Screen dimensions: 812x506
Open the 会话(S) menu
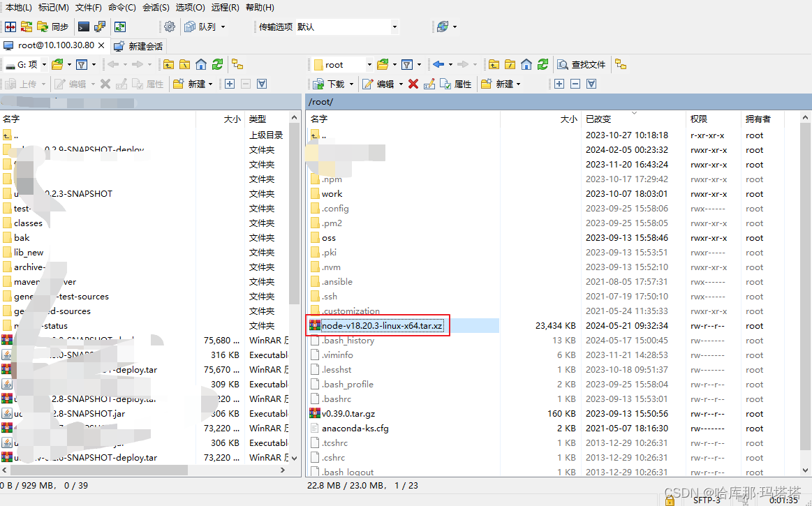tap(156, 7)
